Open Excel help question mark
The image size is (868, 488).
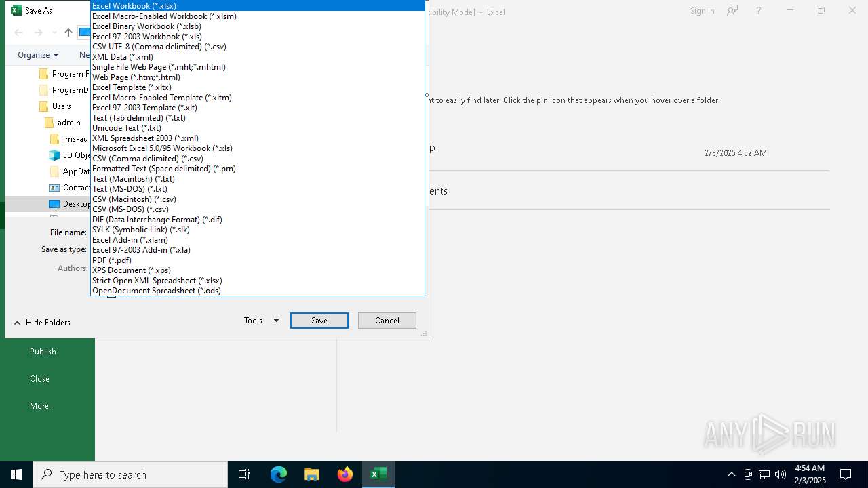coord(759,11)
